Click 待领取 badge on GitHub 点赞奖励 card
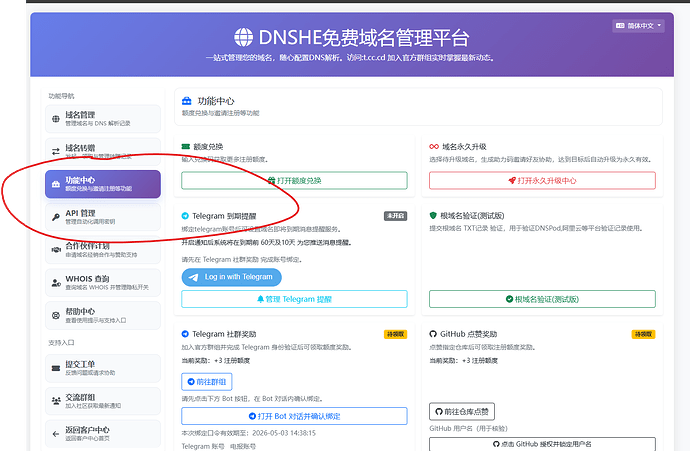690x451 pixels. click(643, 334)
